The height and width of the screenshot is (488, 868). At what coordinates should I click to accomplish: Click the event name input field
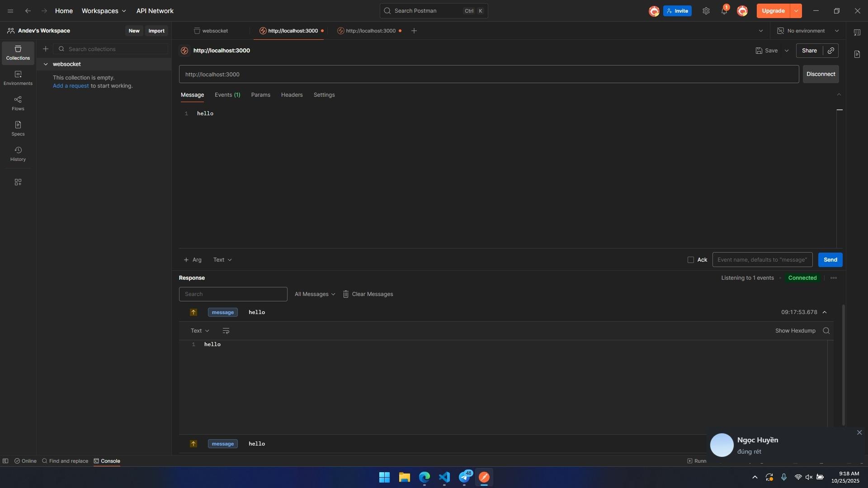(762, 260)
